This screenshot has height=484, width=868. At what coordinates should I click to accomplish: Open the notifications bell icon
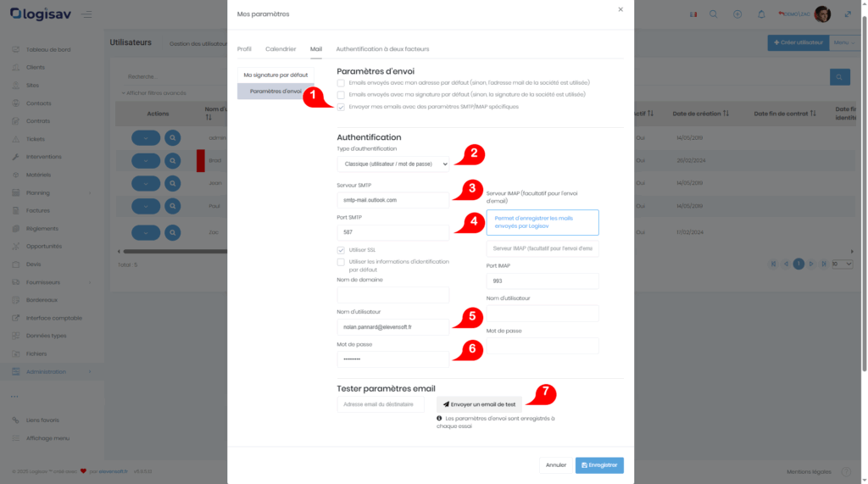(761, 14)
